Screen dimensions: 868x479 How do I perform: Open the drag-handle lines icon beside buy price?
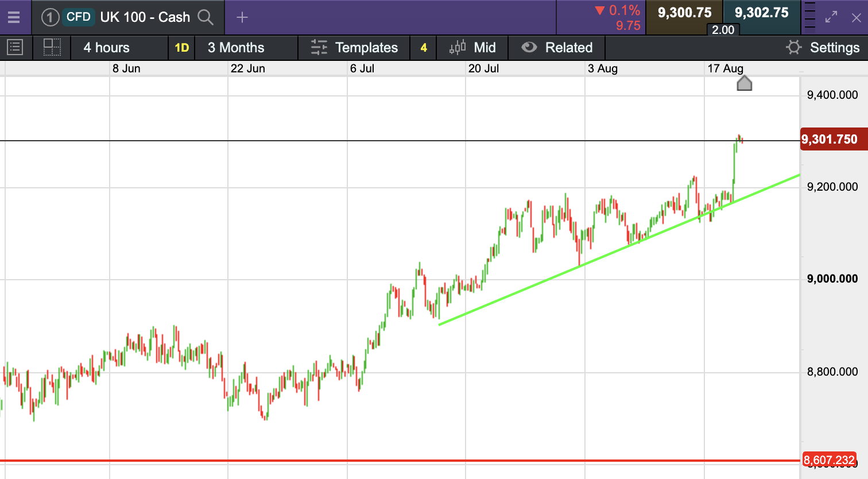(809, 16)
